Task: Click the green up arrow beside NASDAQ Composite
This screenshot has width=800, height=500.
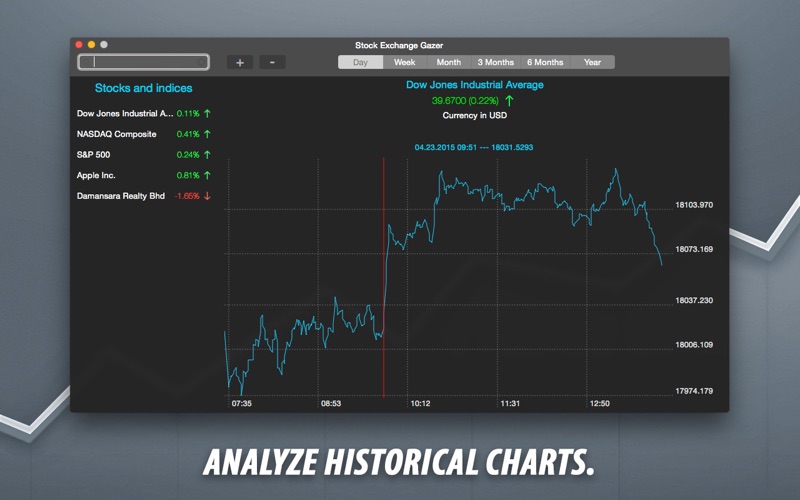Action: click(207, 134)
